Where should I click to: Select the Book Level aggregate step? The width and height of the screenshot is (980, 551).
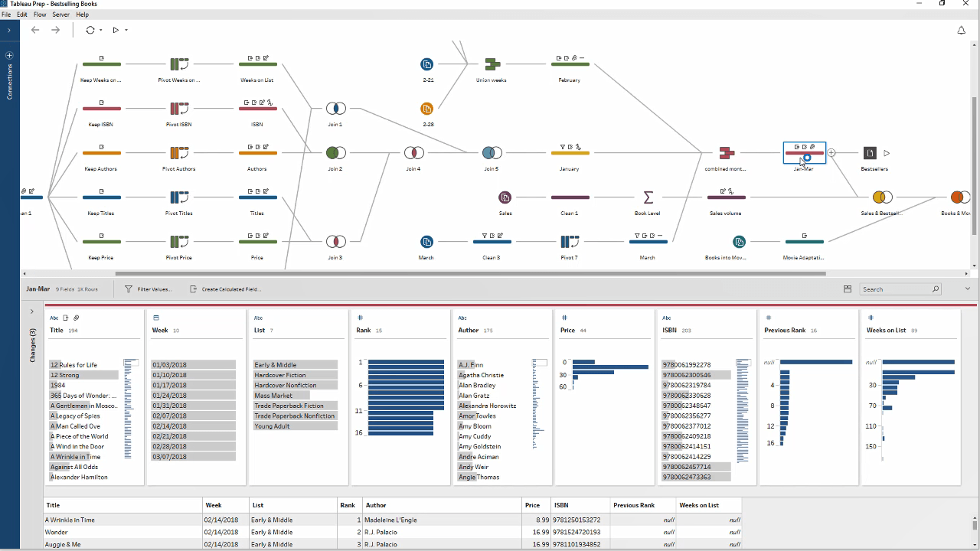click(x=648, y=197)
